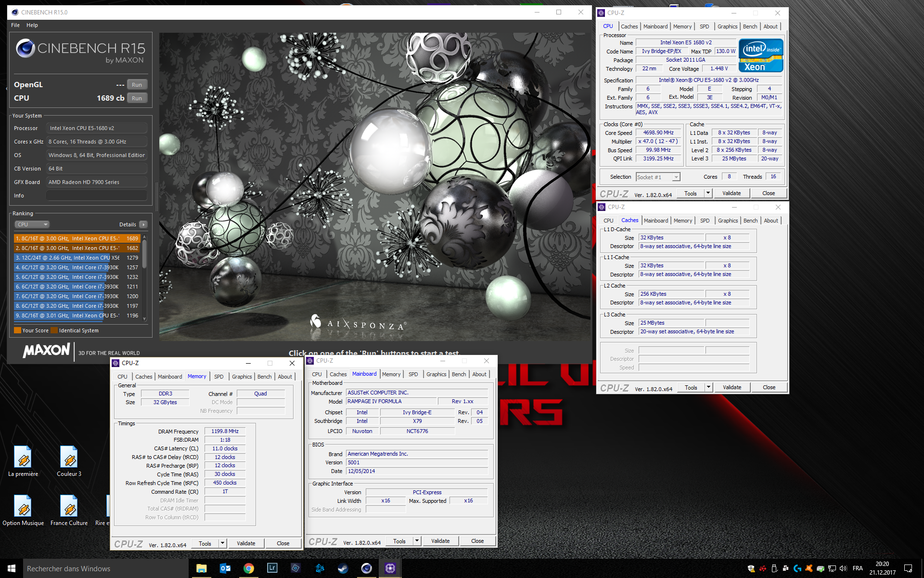This screenshot has height=578, width=924.
Task: Select ranking entry with score 1257
Action: pos(77,267)
